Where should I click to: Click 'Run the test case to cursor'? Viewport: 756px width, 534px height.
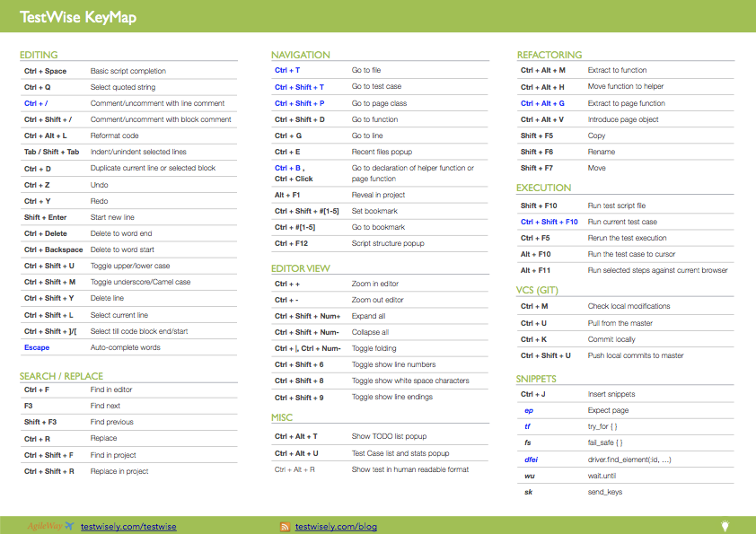point(631,254)
